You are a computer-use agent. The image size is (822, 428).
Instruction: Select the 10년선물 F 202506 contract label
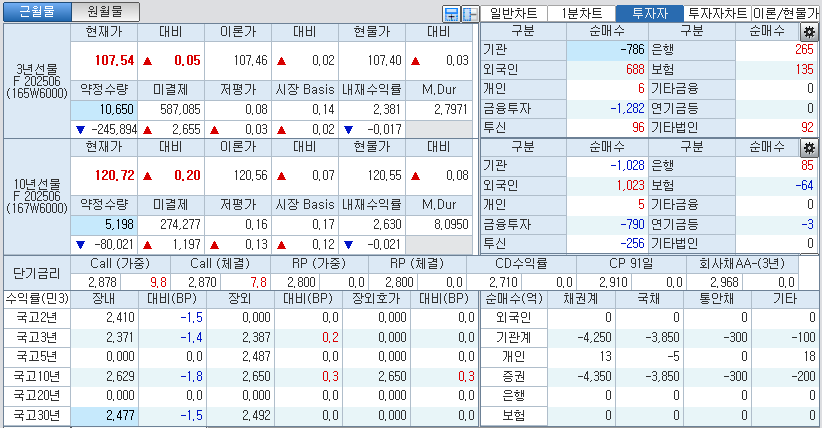[37, 197]
